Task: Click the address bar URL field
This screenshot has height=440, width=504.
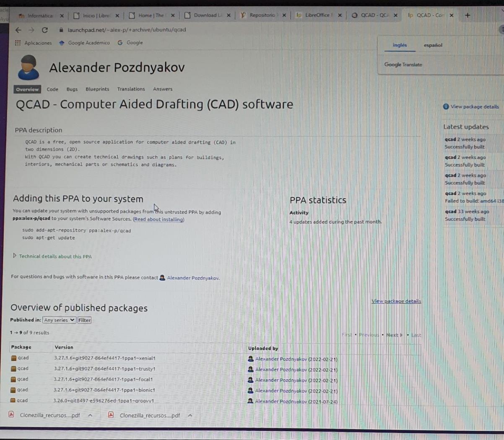Action: [127, 30]
